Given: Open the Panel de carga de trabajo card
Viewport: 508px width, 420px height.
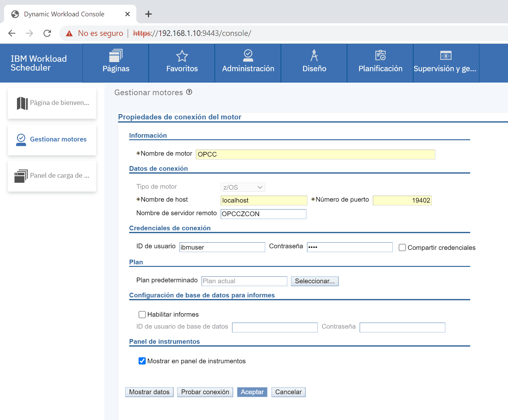Looking at the screenshot, I should pos(52,176).
